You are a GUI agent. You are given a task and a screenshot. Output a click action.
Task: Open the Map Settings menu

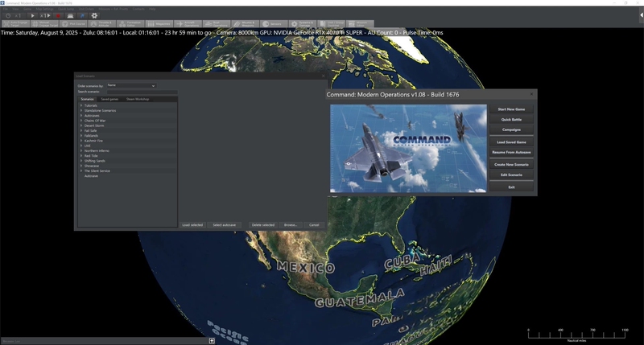[x=45, y=9]
